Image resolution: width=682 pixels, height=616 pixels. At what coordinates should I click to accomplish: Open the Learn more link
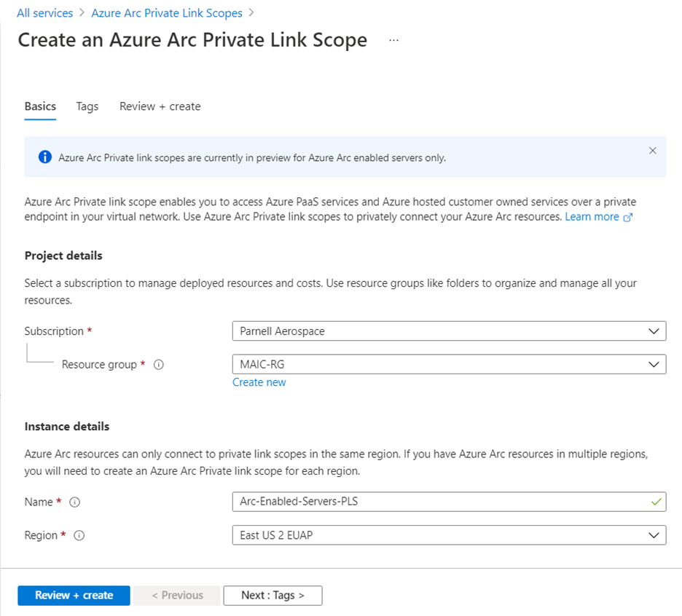tap(592, 217)
